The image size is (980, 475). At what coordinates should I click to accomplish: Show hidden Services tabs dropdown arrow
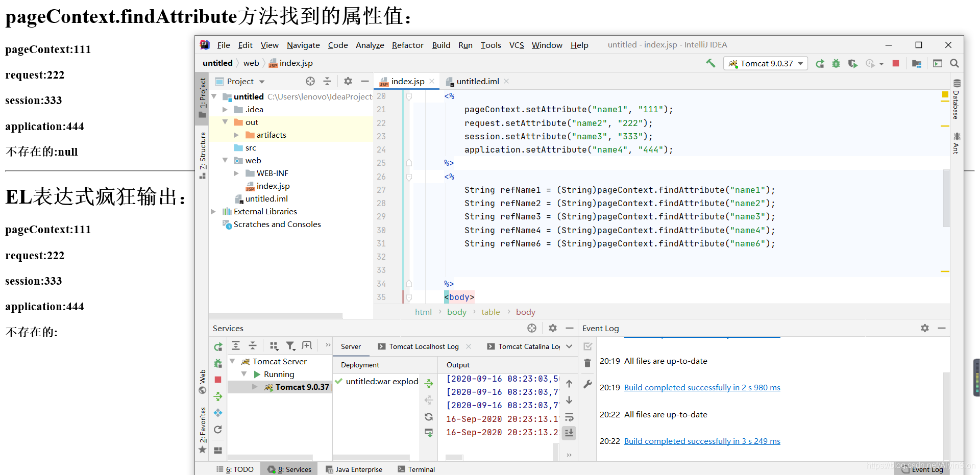(569, 346)
